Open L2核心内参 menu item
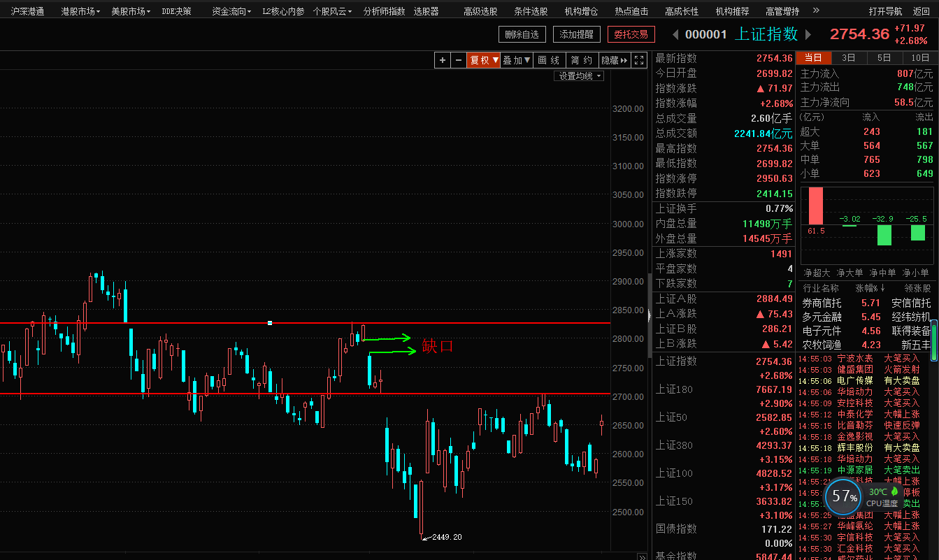 (283, 11)
